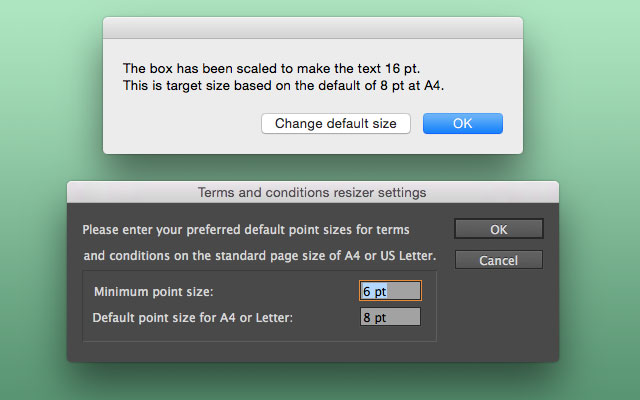Focus the Minimum point size field
Image resolution: width=640 pixels, height=400 pixels.
(x=390, y=291)
